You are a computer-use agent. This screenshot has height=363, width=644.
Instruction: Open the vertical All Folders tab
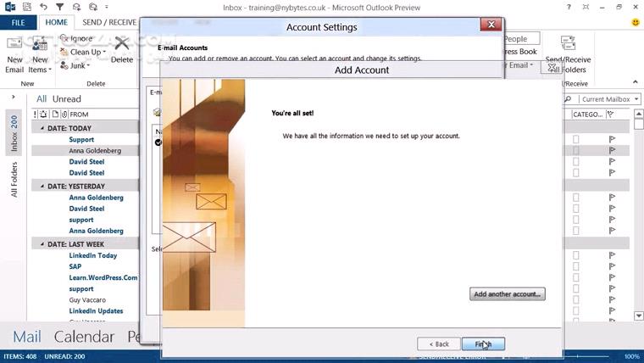pyautogui.click(x=14, y=180)
